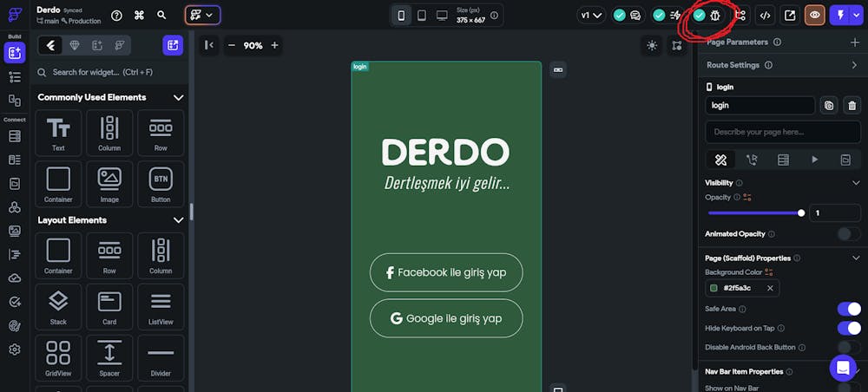Toggle Hide Keyboard on Tap switch
Screen dimensions: 868x392
coord(849,329)
